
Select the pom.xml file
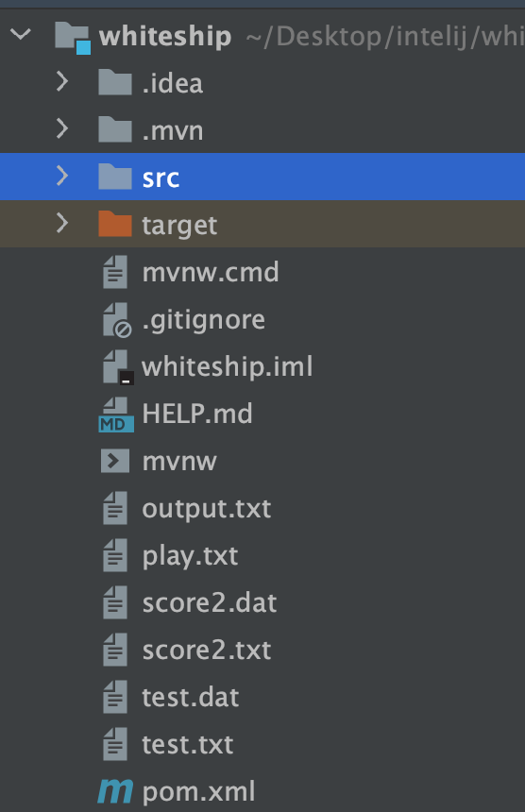coord(198,791)
